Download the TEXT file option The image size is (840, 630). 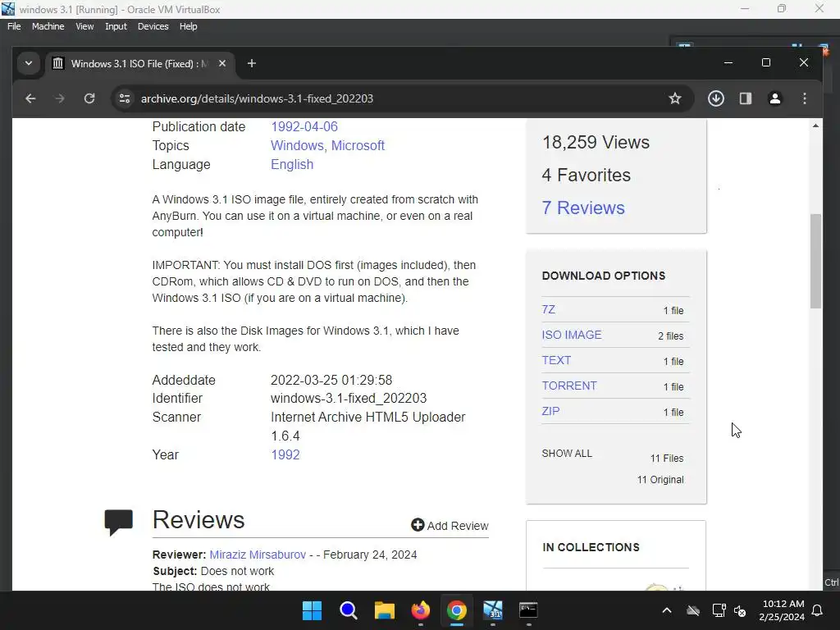click(x=556, y=361)
